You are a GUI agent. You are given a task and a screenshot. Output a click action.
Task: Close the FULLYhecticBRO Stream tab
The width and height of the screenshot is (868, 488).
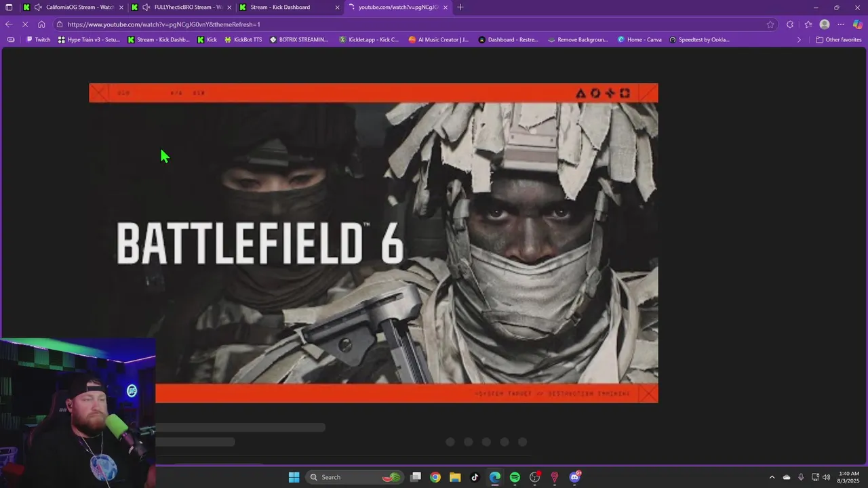coord(229,7)
